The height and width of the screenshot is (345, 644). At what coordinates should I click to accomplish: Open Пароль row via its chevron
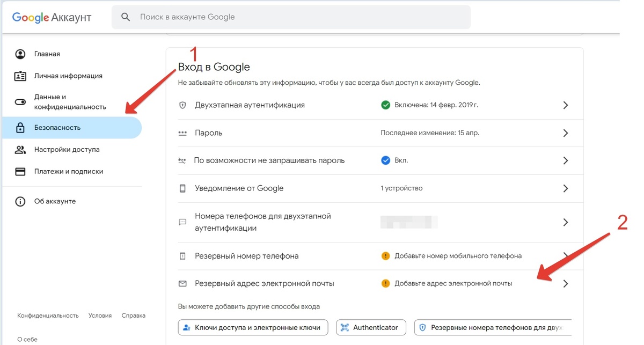[566, 133]
